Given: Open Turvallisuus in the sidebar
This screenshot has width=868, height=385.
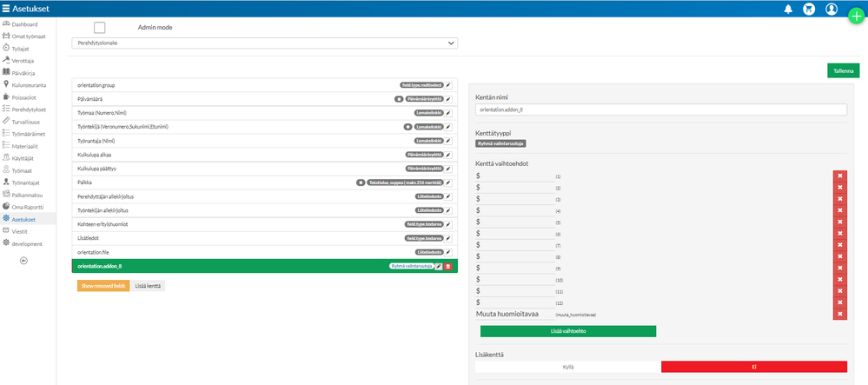Looking at the screenshot, I should pyautogui.click(x=27, y=122).
